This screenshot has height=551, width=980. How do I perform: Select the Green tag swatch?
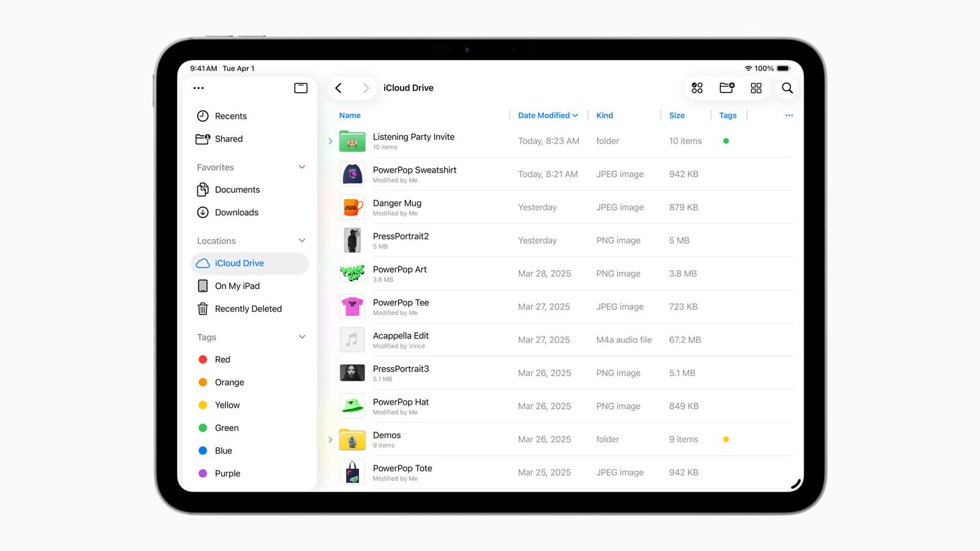(202, 427)
